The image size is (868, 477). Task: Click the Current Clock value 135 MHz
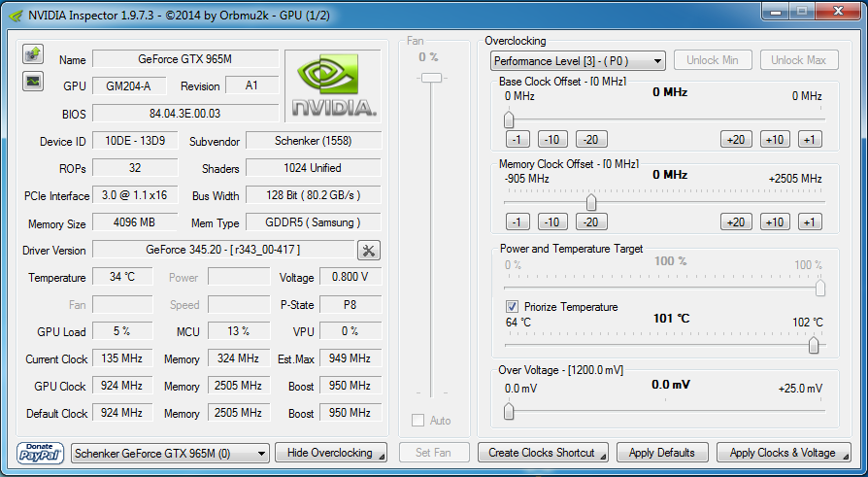coord(122,358)
